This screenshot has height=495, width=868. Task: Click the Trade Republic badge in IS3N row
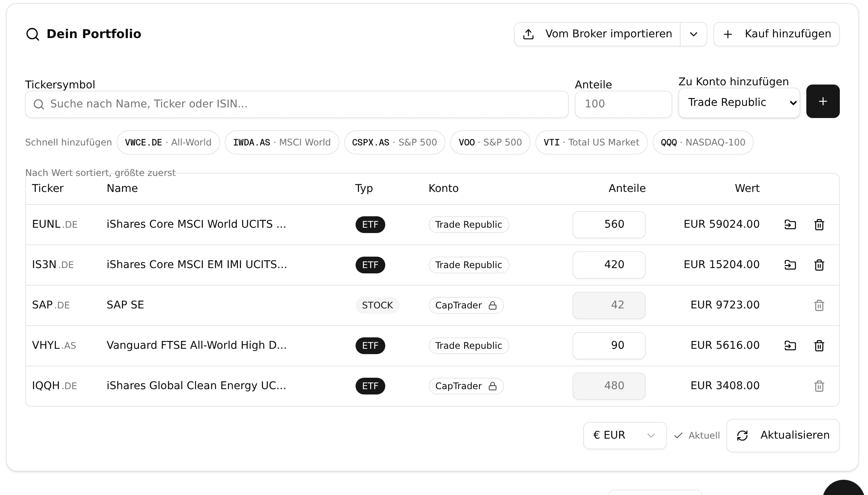[469, 265]
